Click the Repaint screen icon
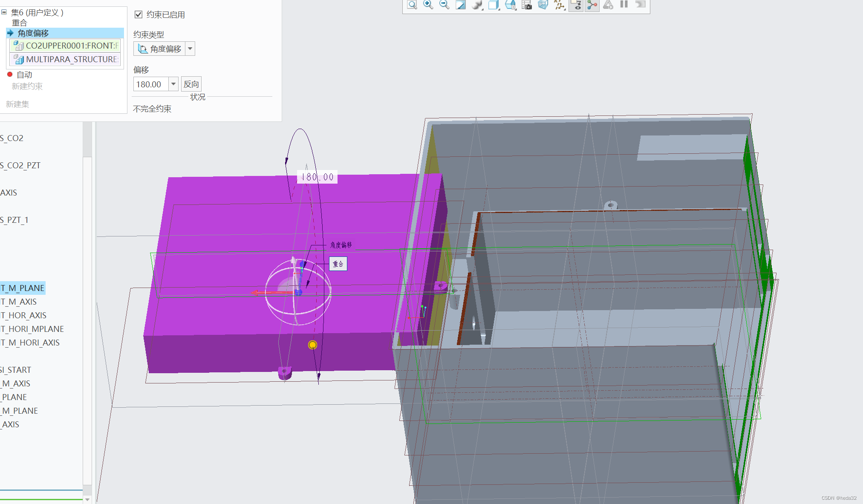This screenshot has width=863, height=504. [461, 5]
